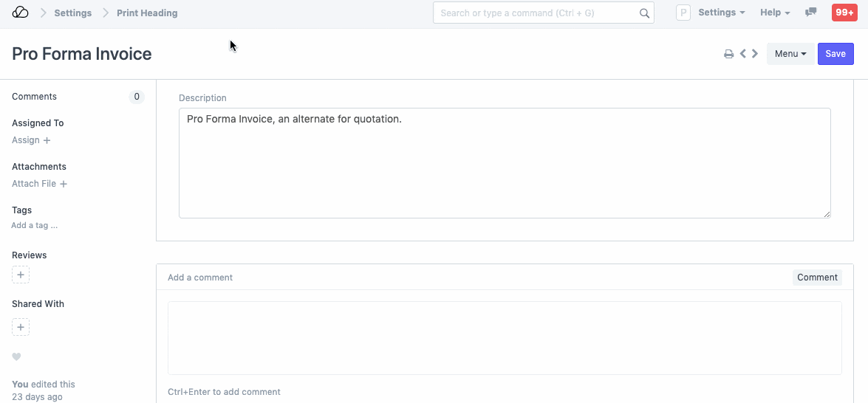This screenshot has width=868, height=403.
Task: Navigate to Settings breadcrumb
Action: 73,13
